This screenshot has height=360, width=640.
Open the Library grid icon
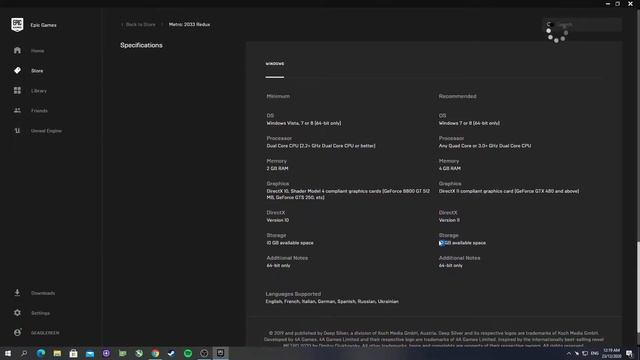click(17, 91)
